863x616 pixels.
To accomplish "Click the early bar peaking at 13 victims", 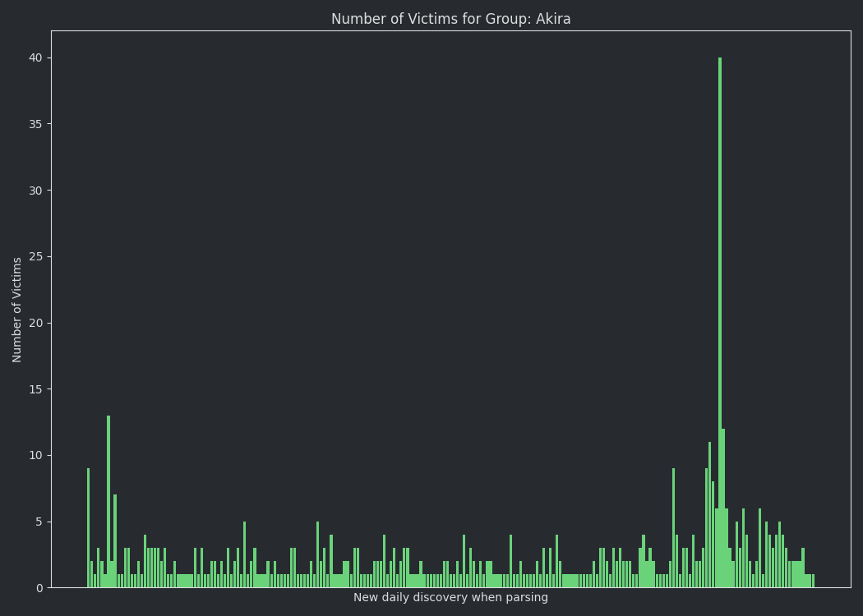I will tap(108, 502).
